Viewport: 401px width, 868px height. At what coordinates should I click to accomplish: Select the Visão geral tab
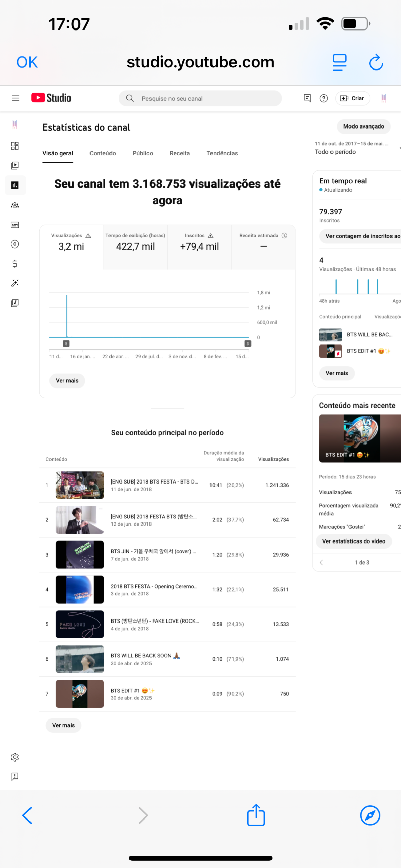(x=58, y=153)
